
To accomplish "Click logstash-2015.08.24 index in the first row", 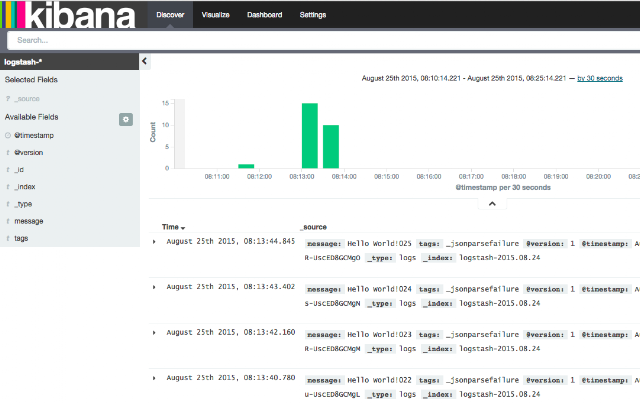I will [500, 258].
